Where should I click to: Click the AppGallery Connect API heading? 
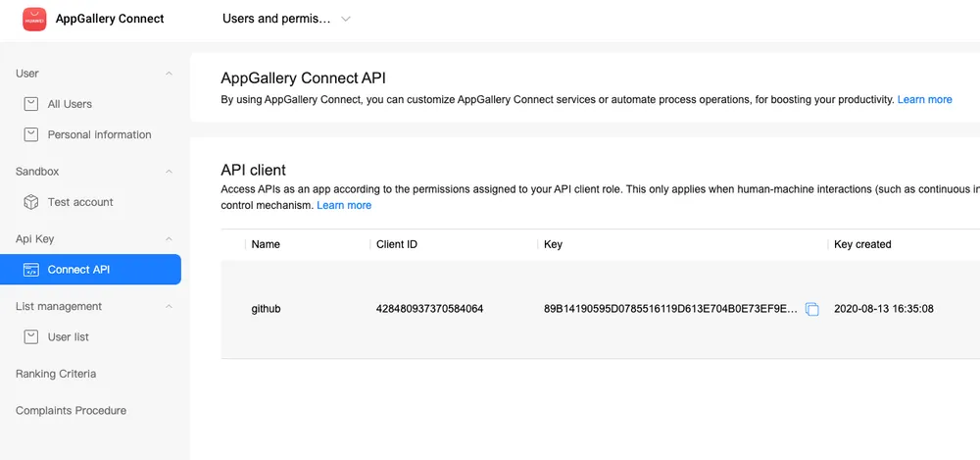click(x=303, y=78)
